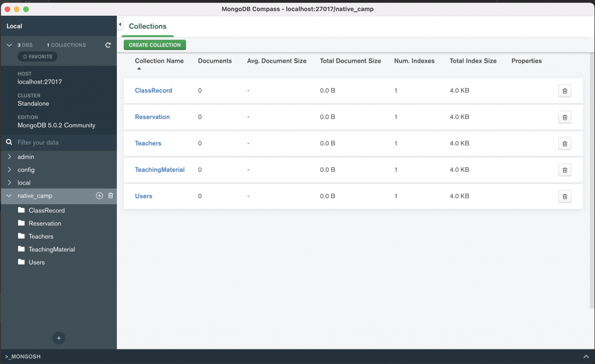Toggle sort arrow under Collection Name
The width and height of the screenshot is (595, 364).
pos(139,69)
